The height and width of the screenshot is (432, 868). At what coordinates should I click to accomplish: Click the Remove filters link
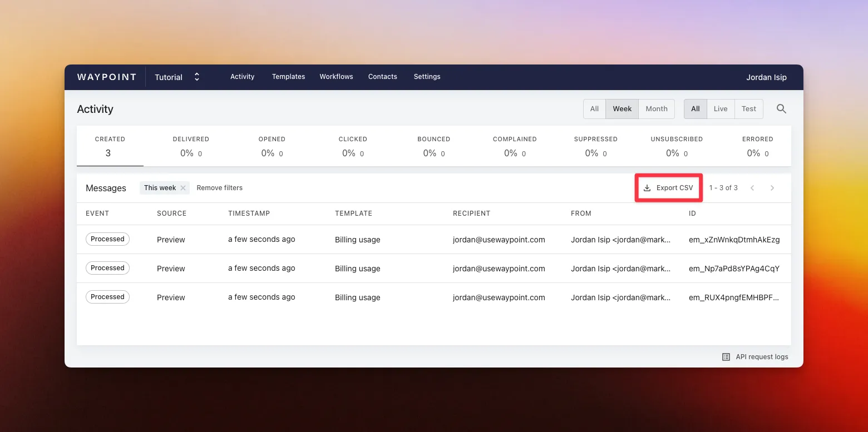[220, 188]
